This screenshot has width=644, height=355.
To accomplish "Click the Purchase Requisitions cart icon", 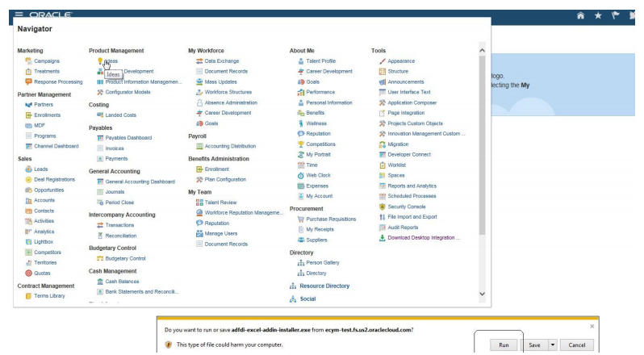I will pyautogui.click(x=301, y=219).
